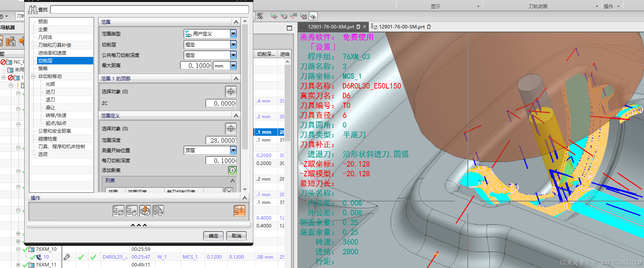Click the 取消 button

pos(237,236)
